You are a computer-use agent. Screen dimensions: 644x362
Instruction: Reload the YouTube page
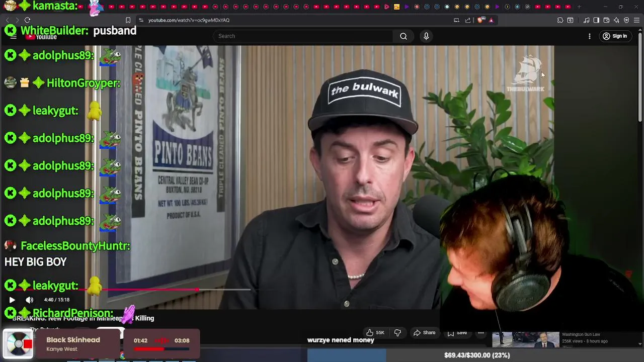(27, 20)
